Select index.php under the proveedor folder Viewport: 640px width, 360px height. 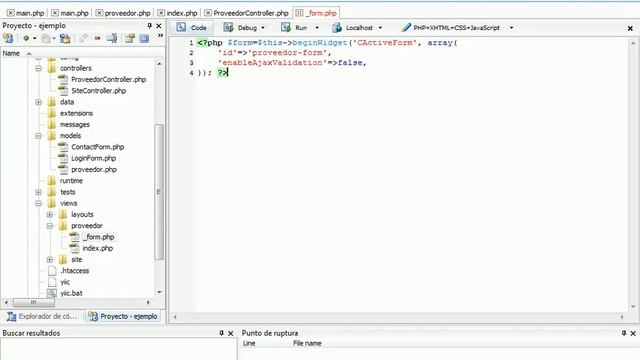(x=98, y=248)
